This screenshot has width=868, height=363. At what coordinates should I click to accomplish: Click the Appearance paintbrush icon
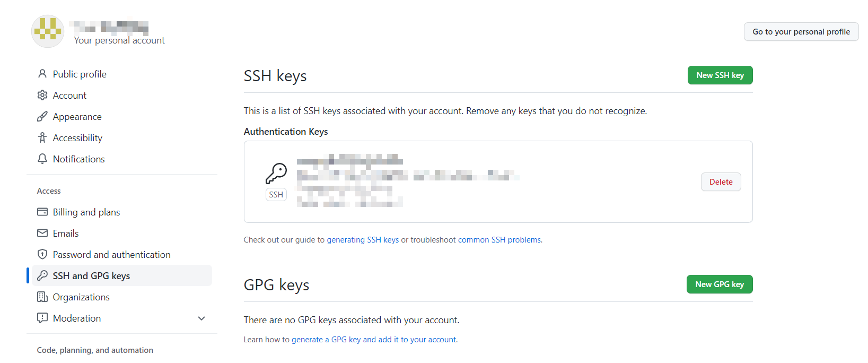[42, 116]
